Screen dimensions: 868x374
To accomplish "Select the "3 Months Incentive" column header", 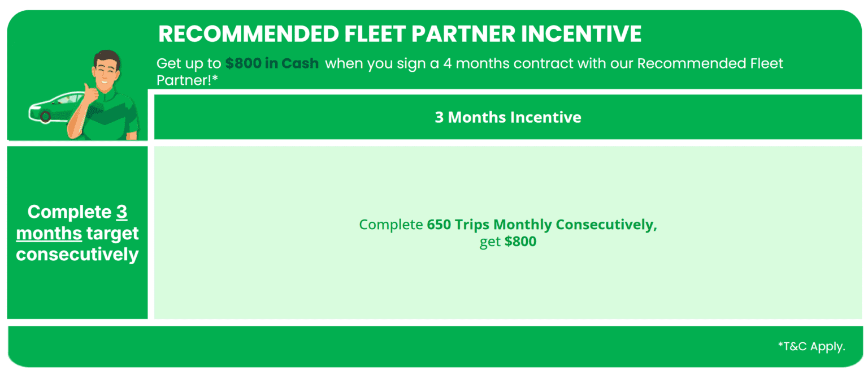I will click(x=507, y=117).
